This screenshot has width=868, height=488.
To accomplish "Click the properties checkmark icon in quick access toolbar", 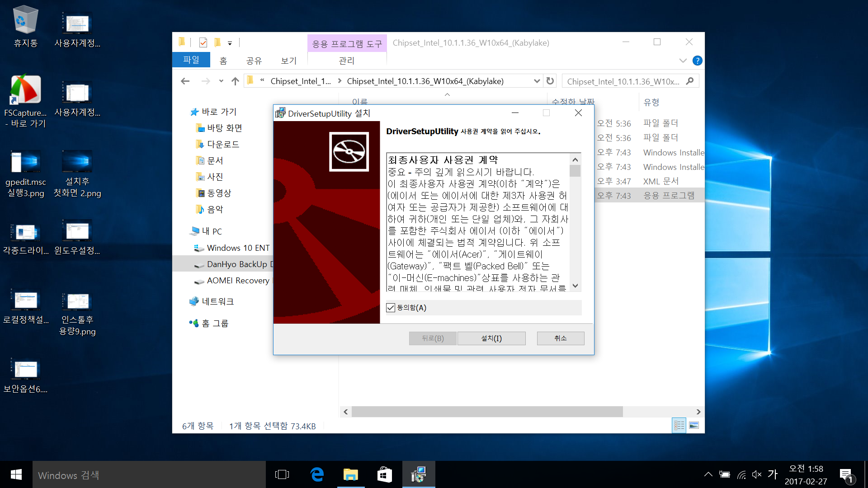I will pyautogui.click(x=203, y=42).
